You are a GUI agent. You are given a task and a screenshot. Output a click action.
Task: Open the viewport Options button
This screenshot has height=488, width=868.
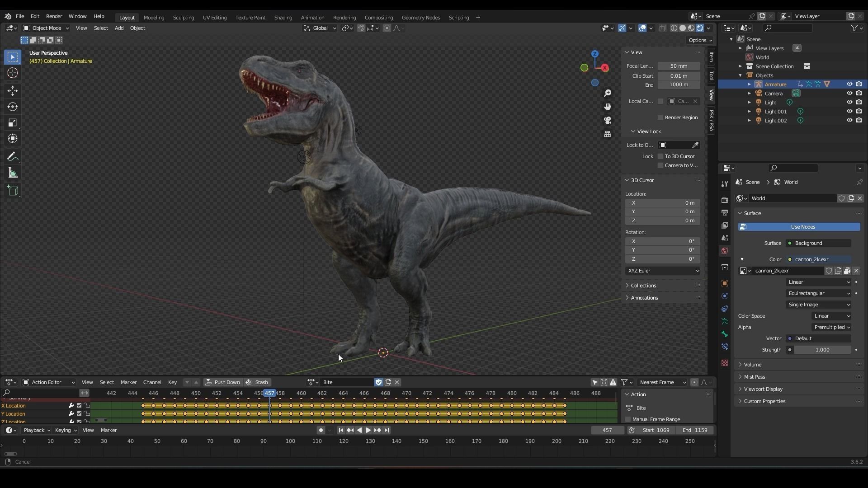click(700, 40)
